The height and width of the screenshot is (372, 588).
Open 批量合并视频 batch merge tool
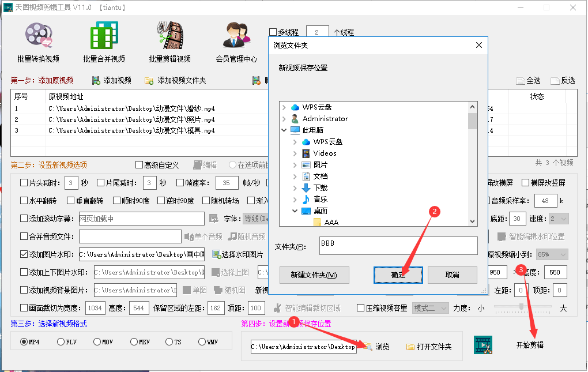[104, 42]
